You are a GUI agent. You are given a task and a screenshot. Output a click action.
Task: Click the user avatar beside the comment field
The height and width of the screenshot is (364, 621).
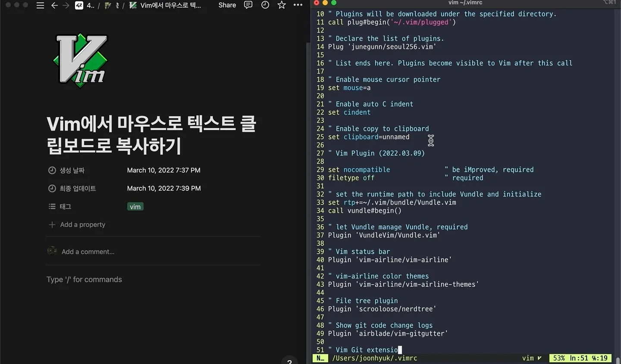[x=52, y=251]
